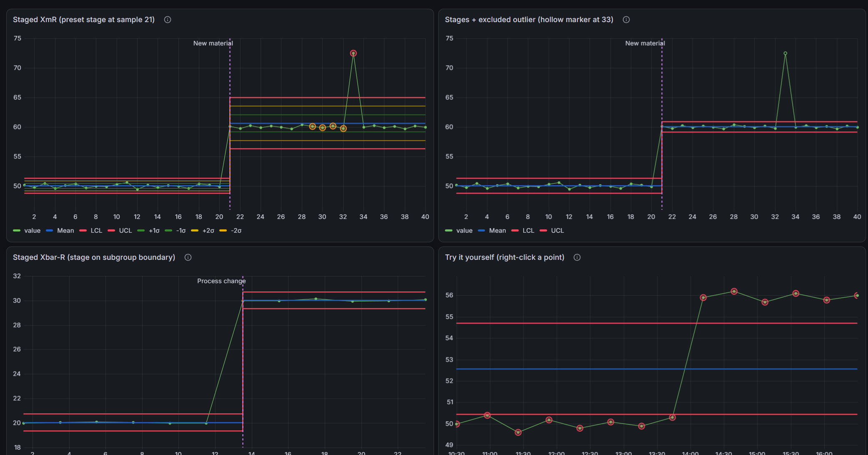The image size is (868, 455).
Task: Toggle LCL series in Stages + excluded outlier legend
Action: point(528,231)
